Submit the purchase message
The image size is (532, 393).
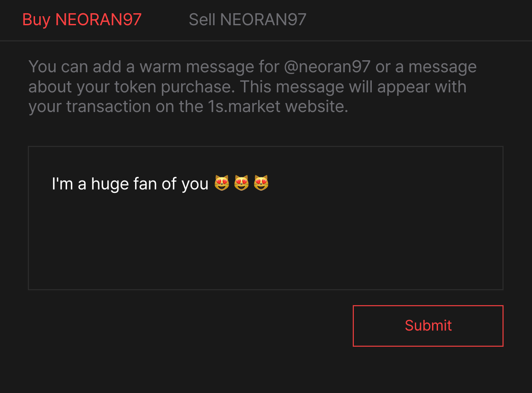click(x=428, y=325)
